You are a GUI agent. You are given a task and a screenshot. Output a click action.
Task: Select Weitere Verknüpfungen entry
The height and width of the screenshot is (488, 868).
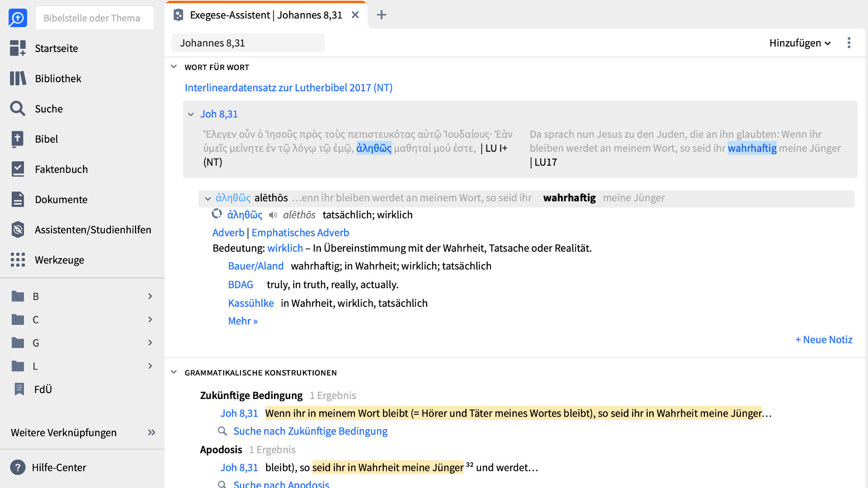[x=64, y=432]
